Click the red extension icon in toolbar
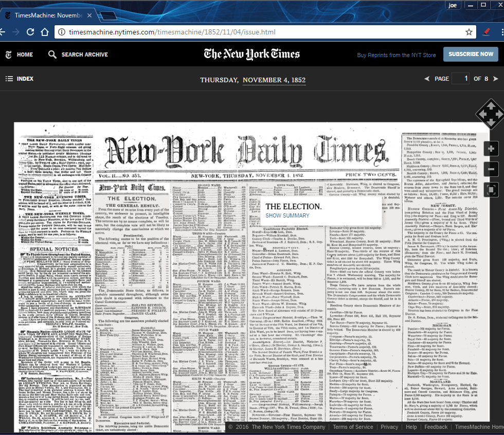504x435 pixels. coord(487,32)
